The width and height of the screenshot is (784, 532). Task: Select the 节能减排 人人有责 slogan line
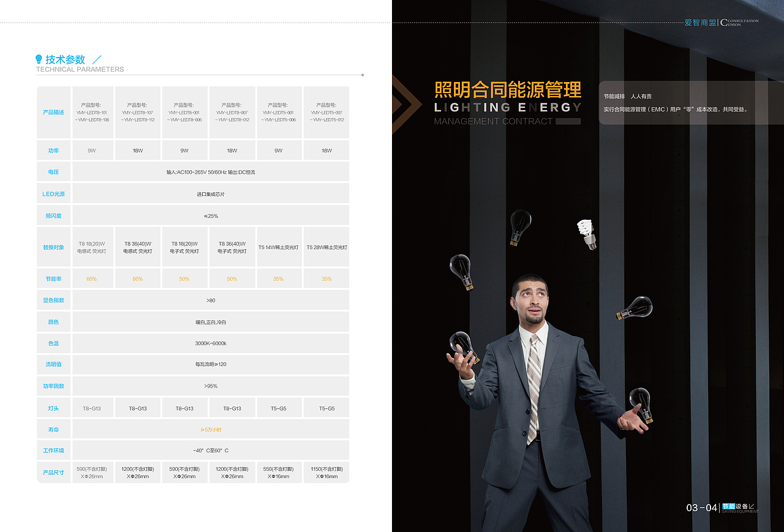[628, 97]
